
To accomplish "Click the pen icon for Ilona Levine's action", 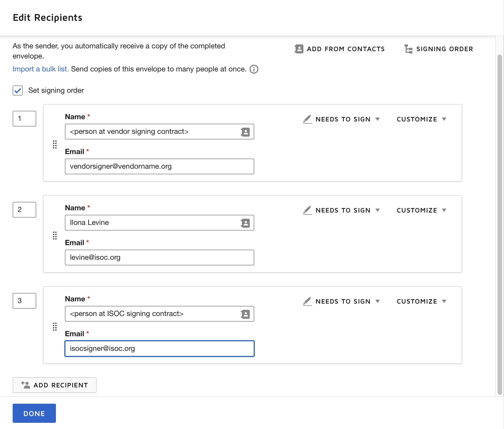I will [307, 210].
